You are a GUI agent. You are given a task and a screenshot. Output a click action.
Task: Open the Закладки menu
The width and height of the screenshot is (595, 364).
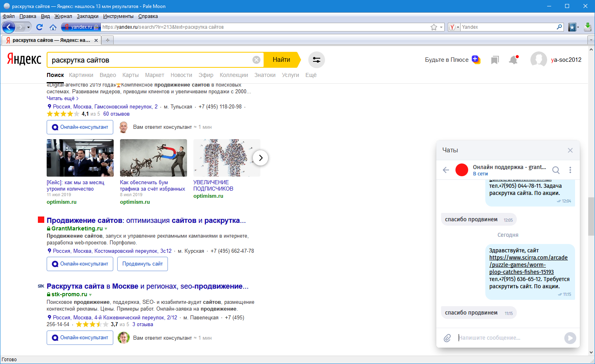point(88,16)
